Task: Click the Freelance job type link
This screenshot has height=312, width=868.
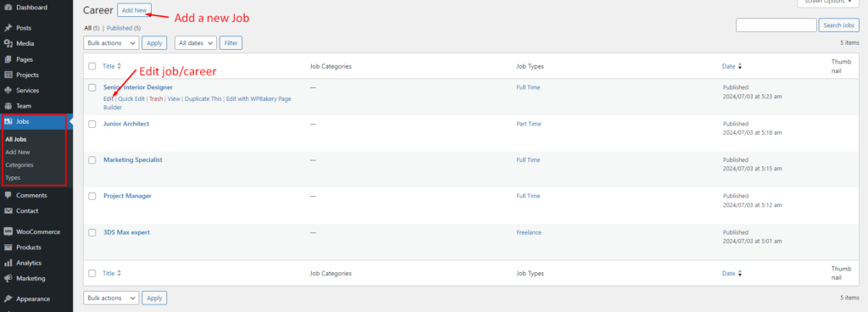Action: pos(529,232)
